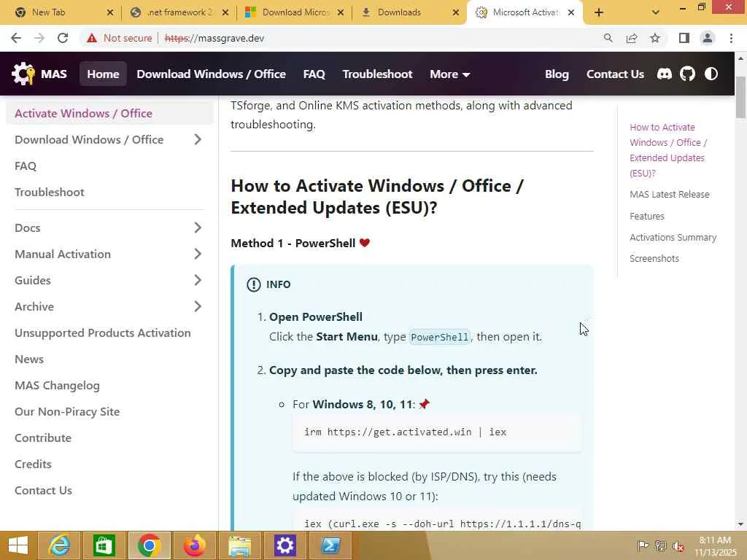Click the browser back arrow
The height and width of the screenshot is (560, 747).
click(x=16, y=38)
